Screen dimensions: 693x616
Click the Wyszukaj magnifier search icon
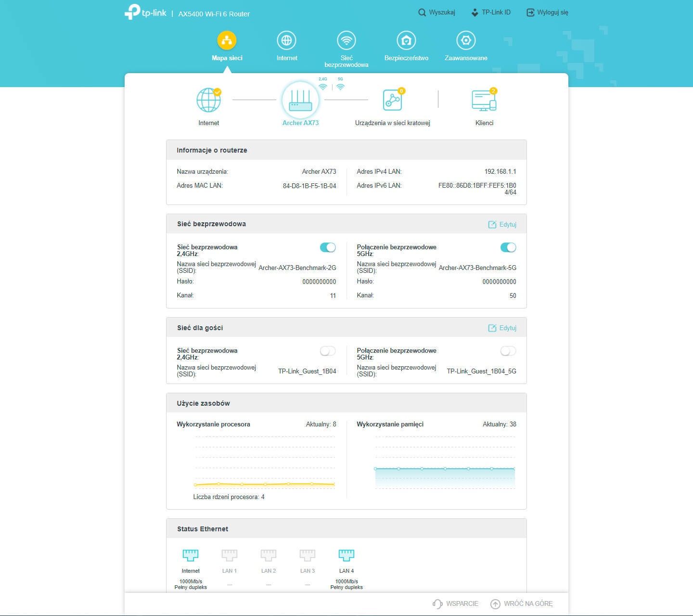tap(422, 13)
